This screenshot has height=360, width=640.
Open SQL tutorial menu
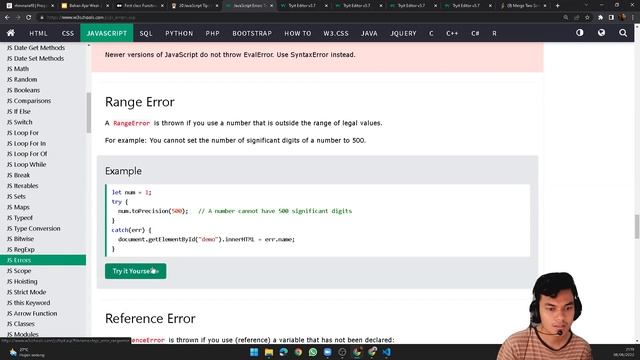(x=146, y=33)
